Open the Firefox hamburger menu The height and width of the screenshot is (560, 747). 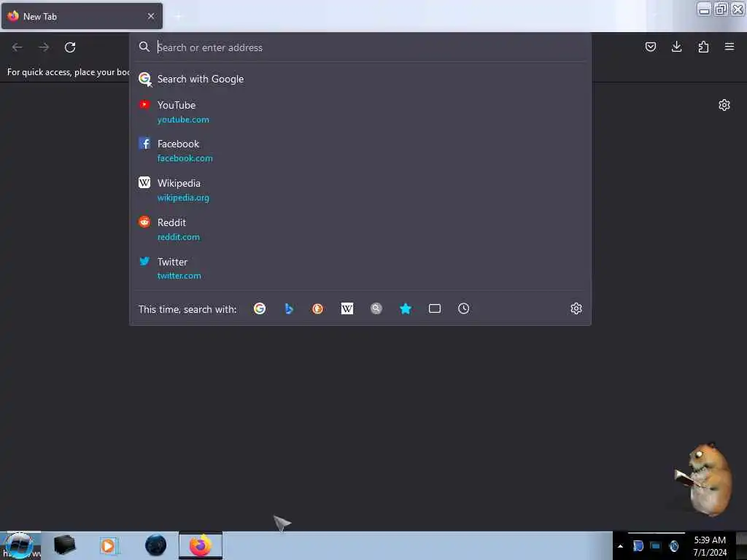click(729, 47)
